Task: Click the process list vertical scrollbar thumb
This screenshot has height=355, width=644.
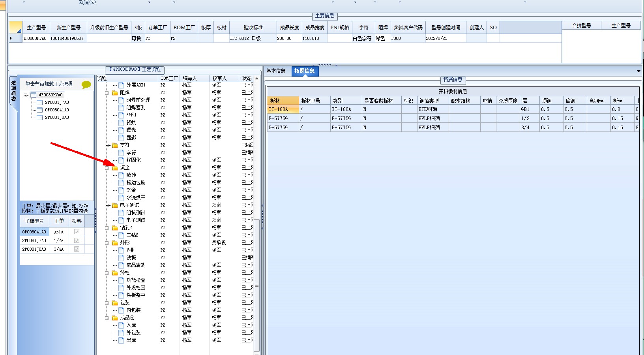Action: 257,285
